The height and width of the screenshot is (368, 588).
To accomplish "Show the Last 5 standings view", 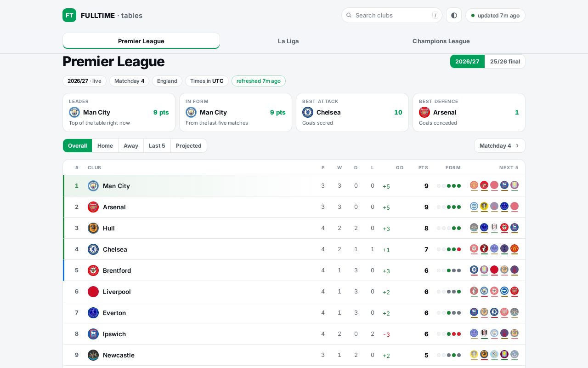I will [x=157, y=146].
